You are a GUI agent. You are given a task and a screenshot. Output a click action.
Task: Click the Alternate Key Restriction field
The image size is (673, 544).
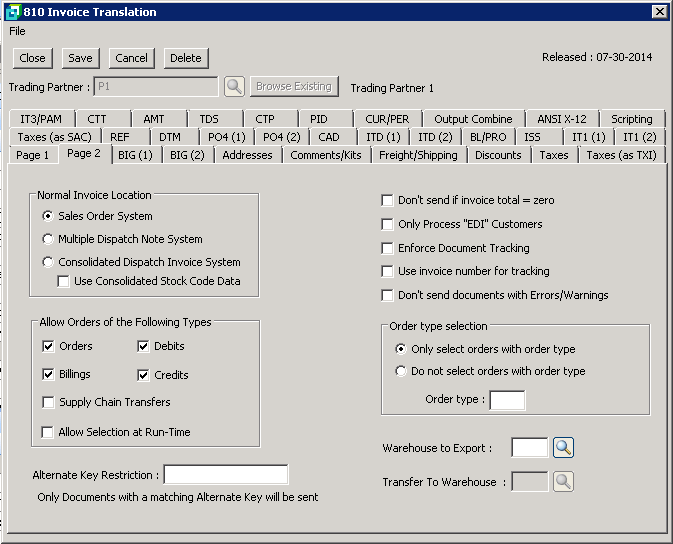[225, 475]
